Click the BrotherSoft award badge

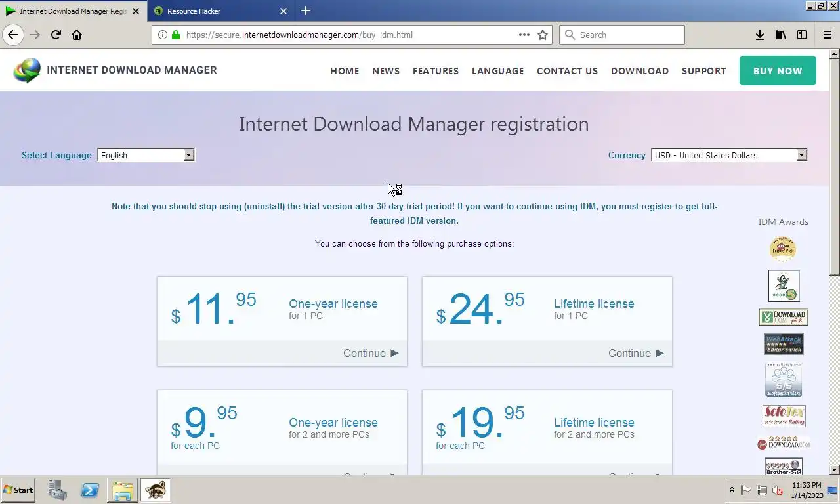[784, 467]
